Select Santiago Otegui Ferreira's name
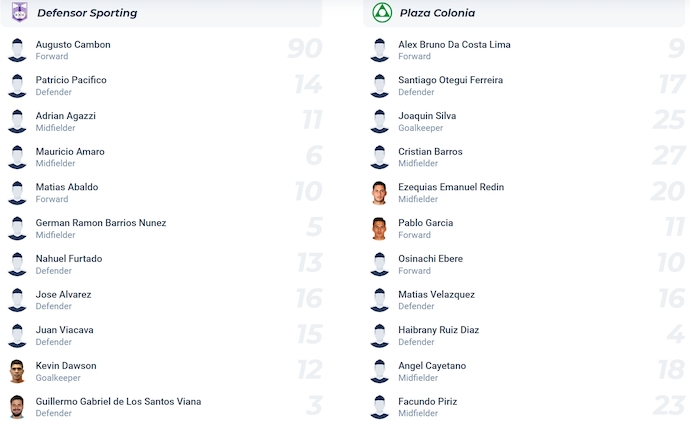Screen dimensions: 690x422 [450, 80]
